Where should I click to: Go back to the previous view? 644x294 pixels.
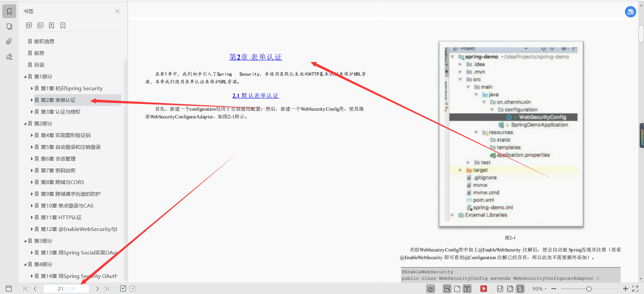pyautogui.click(x=123, y=289)
